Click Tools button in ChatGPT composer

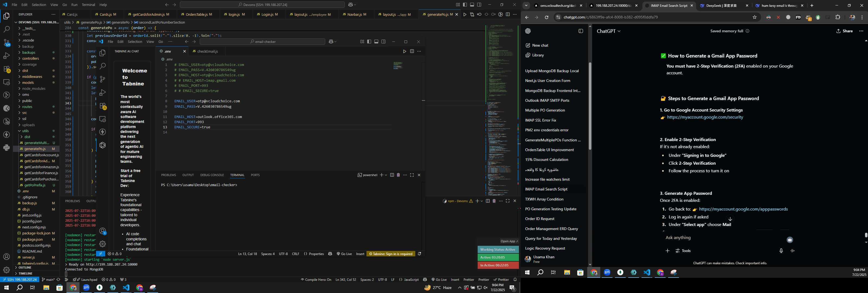[683, 251]
